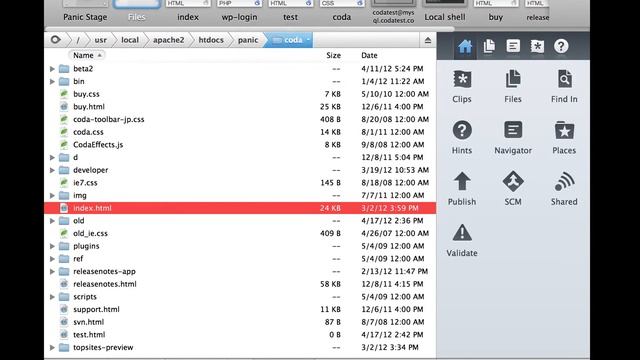Click the index.html file icon
This screenshot has height=360, width=640.
click(64, 208)
